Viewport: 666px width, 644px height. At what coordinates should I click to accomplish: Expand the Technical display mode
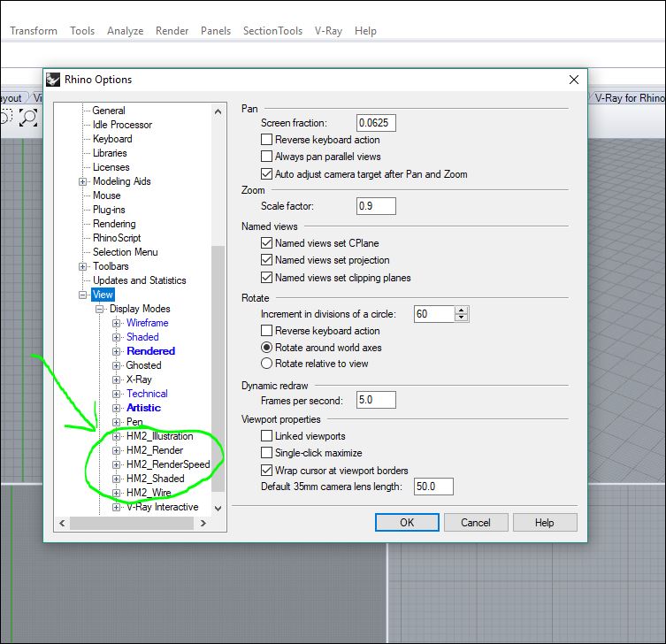tap(116, 395)
